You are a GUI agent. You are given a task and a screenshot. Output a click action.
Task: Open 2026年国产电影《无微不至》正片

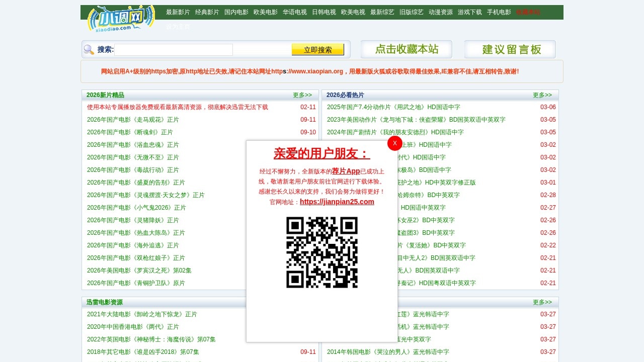(133, 157)
